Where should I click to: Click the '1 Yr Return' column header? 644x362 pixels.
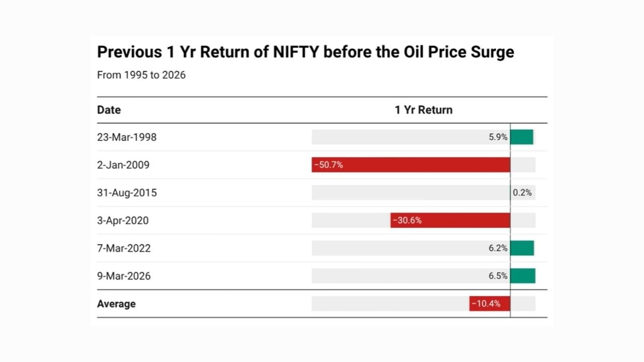(x=423, y=110)
